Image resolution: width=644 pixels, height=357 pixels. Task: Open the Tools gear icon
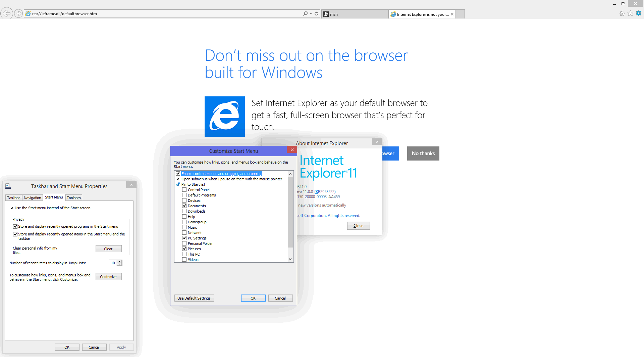(x=639, y=13)
